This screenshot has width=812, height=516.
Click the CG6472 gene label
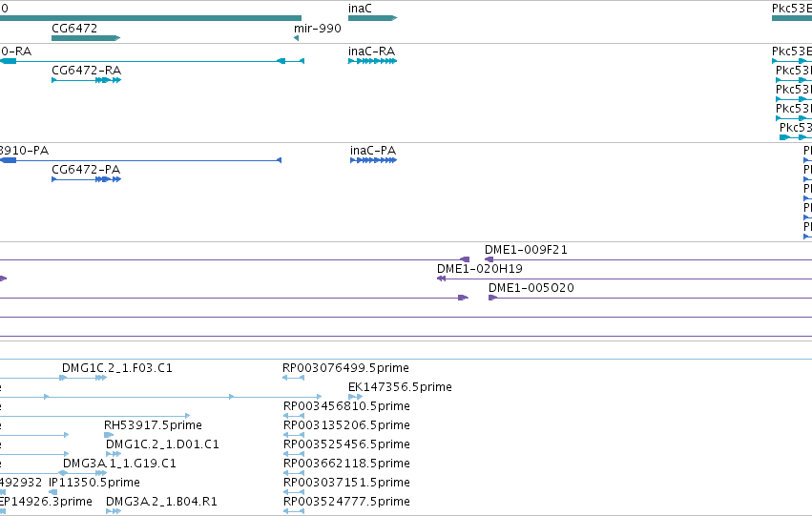(74, 29)
